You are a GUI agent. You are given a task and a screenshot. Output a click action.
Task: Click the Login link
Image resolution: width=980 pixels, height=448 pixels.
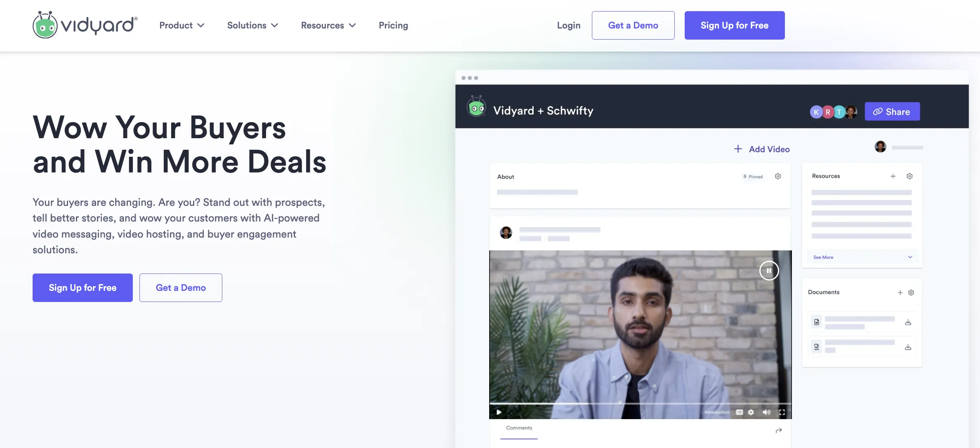pyautogui.click(x=568, y=25)
